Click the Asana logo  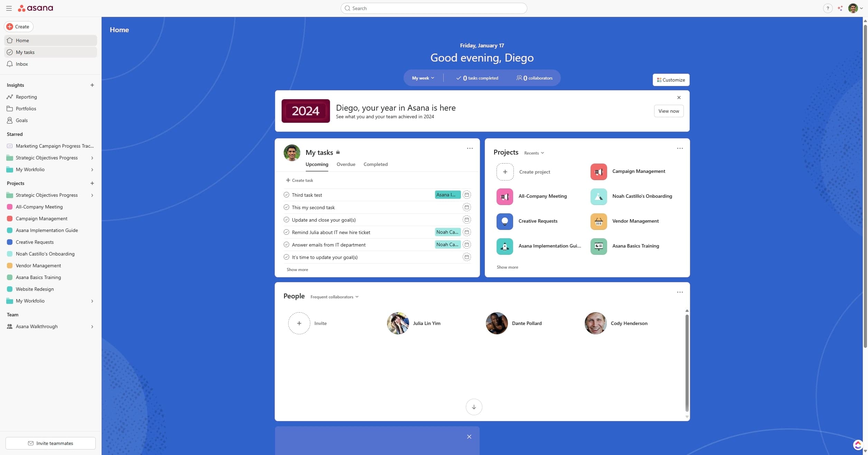[x=36, y=8]
